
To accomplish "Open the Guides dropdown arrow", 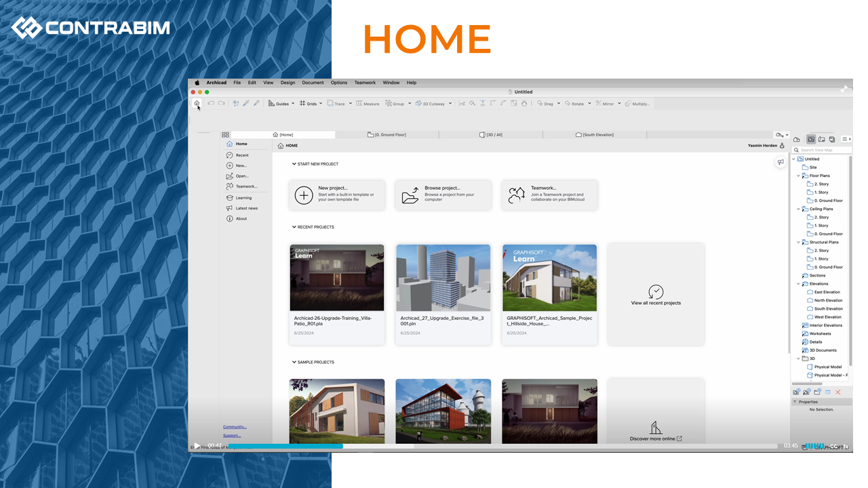I will coord(292,104).
